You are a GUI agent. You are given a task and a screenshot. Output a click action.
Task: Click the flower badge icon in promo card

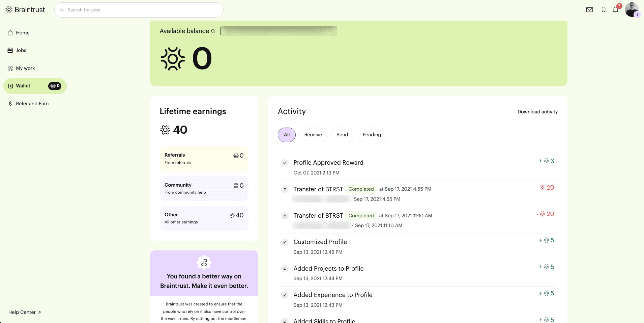[x=204, y=263]
